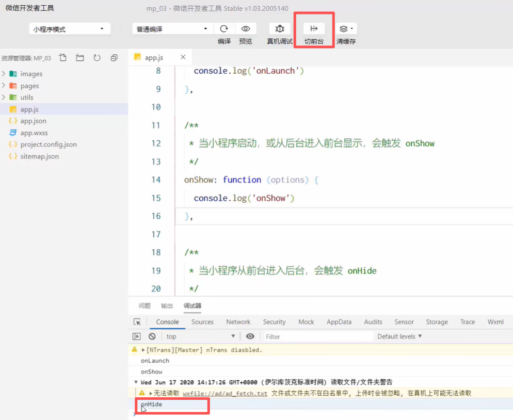Select the Security tab

point(274,322)
